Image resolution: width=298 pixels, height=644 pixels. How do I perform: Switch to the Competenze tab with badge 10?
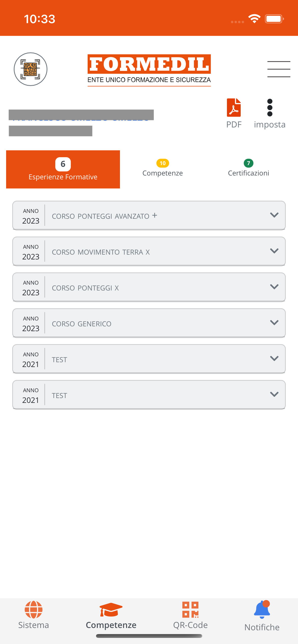(x=162, y=168)
